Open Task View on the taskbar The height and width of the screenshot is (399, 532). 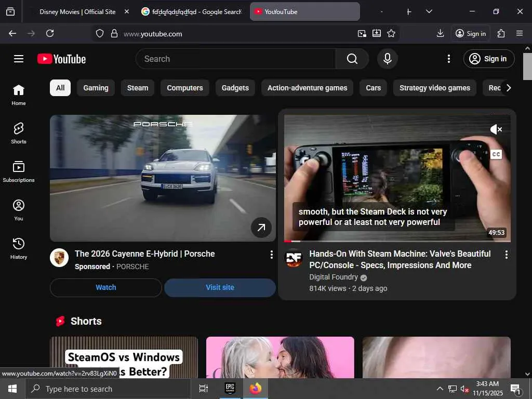(x=204, y=389)
